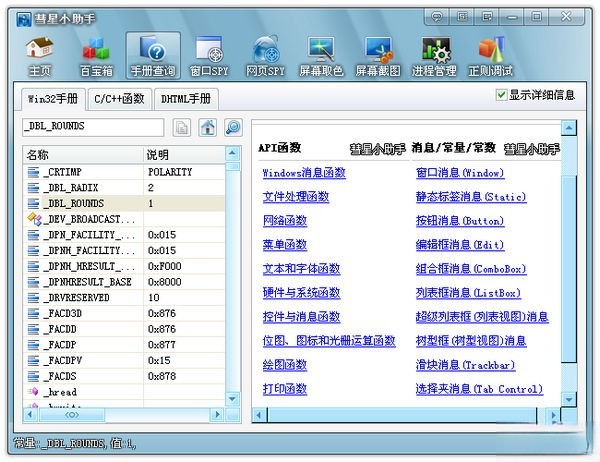Switch to the DHTML手册 tab
Viewport: 600px width, 462px height.
tap(185, 99)
